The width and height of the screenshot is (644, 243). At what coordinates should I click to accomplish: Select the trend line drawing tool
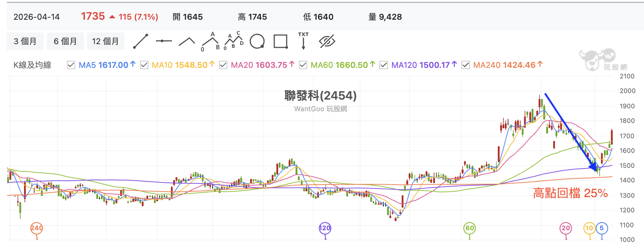click(x=141, y=41)
